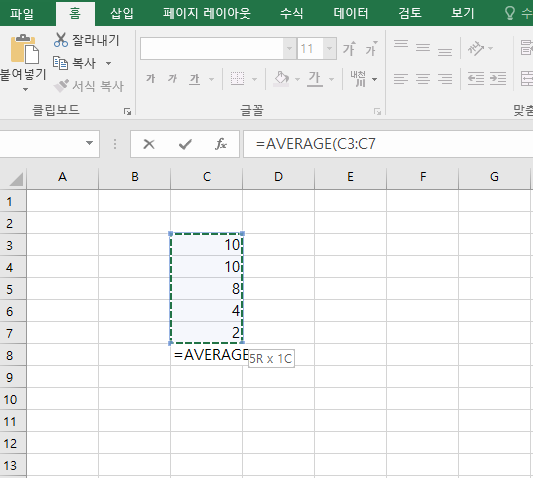This screenshot has height=478, width=533.
Task: Click the merge cells icon
Action: pos(527,79)
